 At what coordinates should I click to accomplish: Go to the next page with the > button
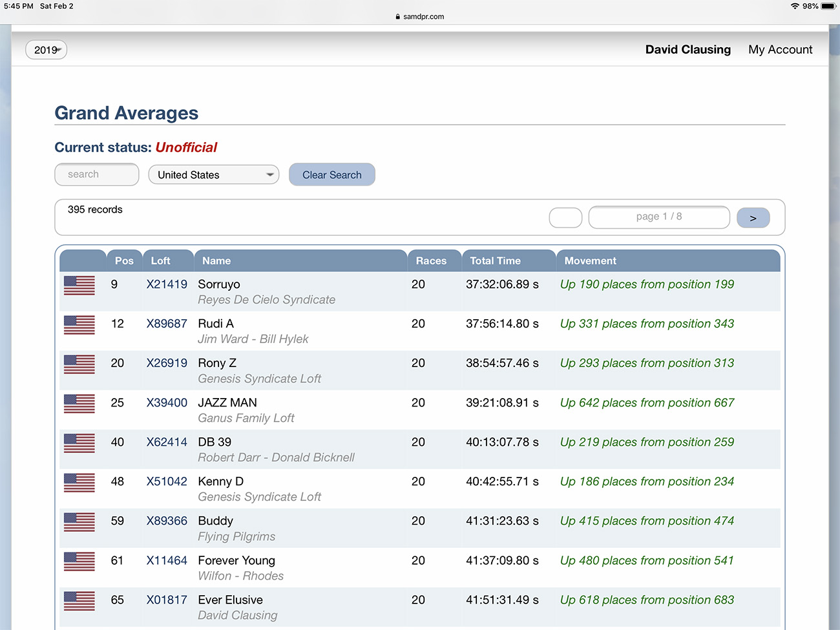click(753, 218)
